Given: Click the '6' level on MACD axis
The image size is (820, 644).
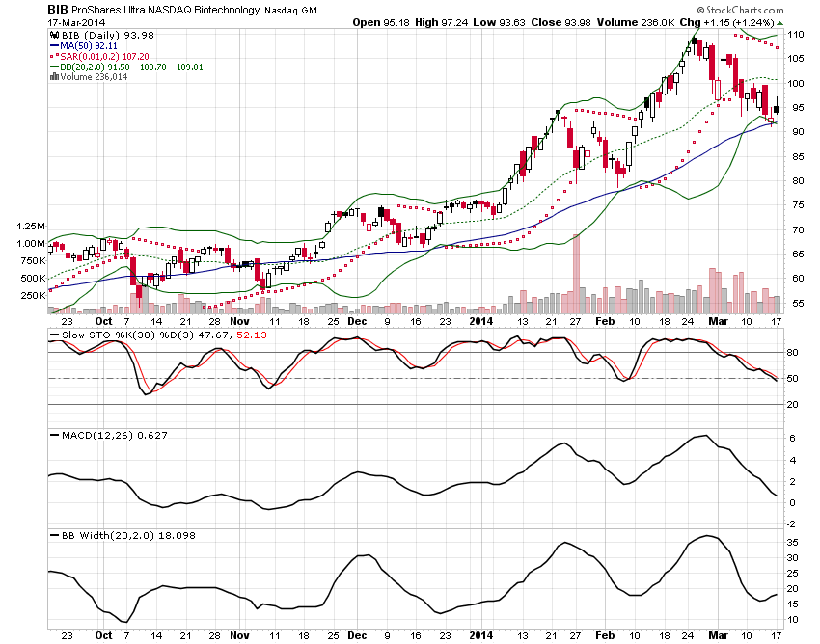Looking at the screenshot, I should (792, 439).
